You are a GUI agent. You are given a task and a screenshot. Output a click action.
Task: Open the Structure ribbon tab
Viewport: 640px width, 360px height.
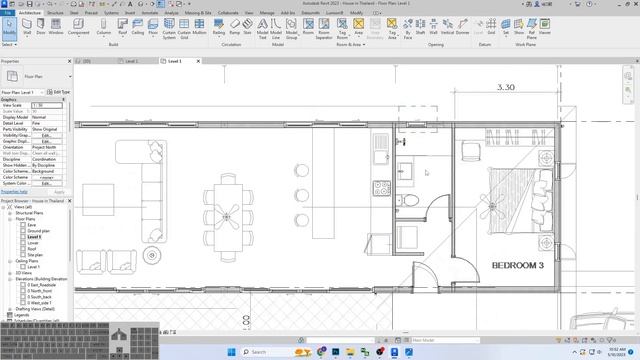click(55, 13)
